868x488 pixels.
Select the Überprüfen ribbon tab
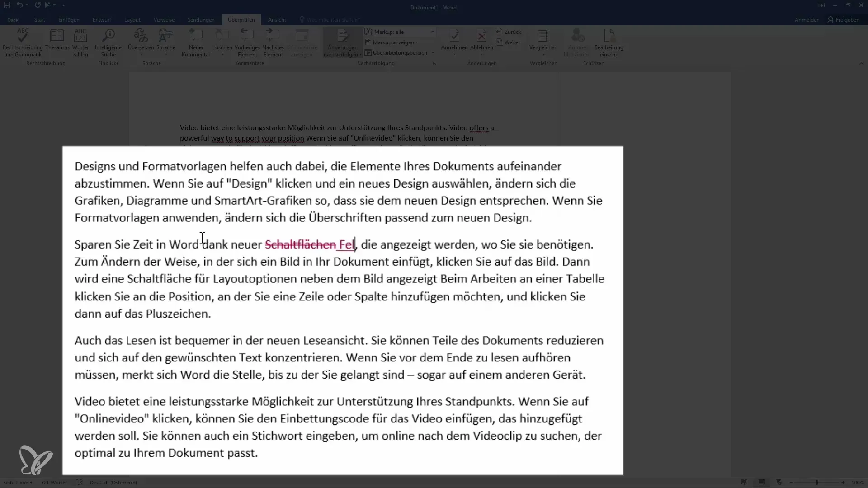[x=241, y=20]
